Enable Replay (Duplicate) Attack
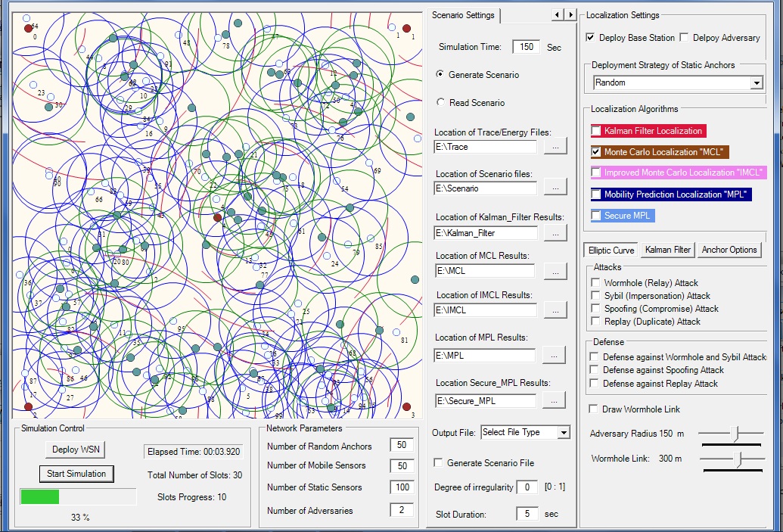The height and width of the screenshot is (532, 783). pyautogui.click(x=595, y=321)
